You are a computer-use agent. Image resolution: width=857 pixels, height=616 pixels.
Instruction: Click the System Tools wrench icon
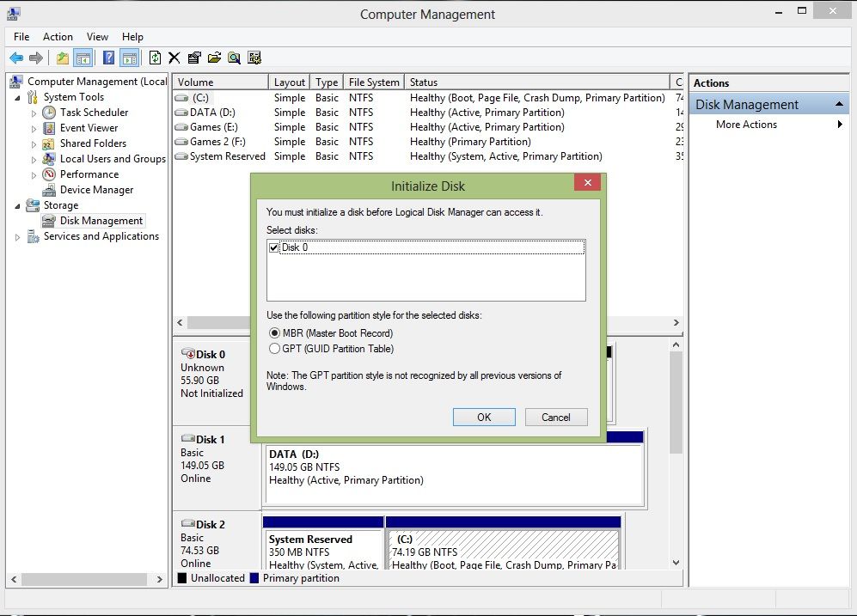pos(33,97)
